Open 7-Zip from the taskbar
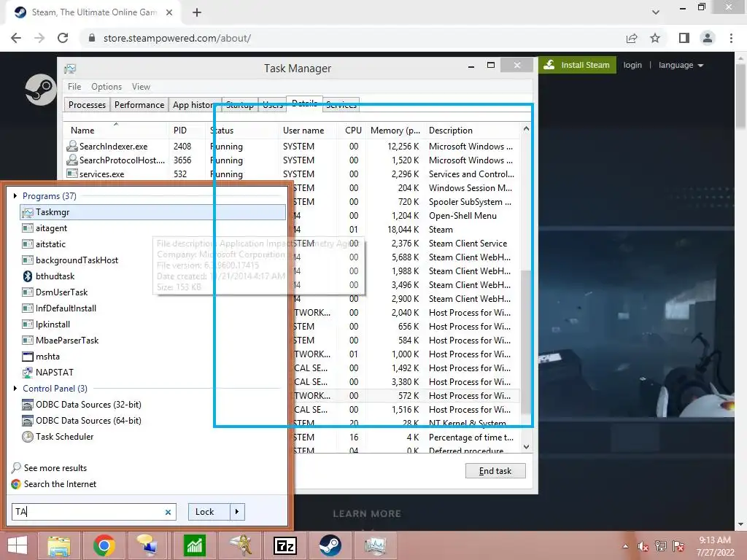 [x=285, y=545]
